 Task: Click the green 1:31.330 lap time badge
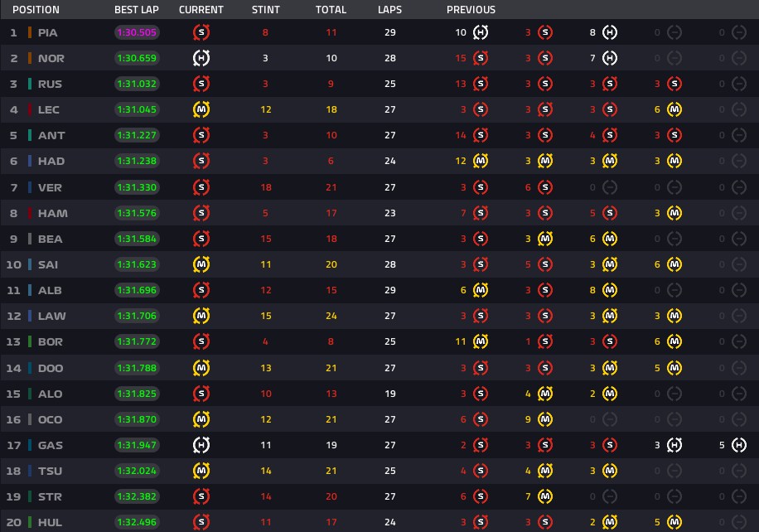(137, 187)
